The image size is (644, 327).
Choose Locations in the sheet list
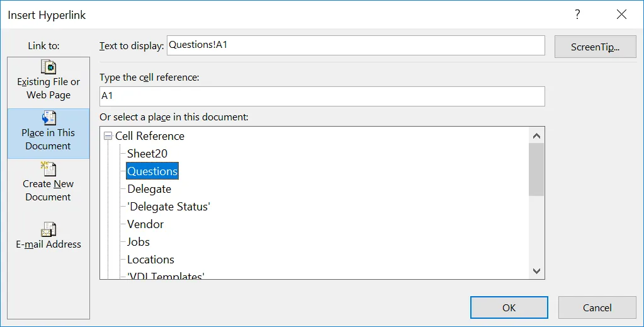pos(150,260)
